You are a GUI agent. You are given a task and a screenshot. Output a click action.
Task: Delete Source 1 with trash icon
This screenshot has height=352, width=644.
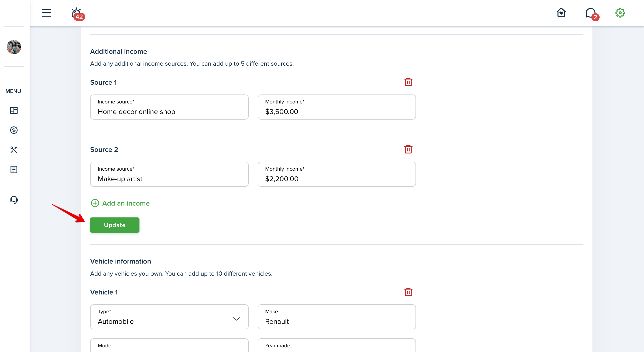408,82
